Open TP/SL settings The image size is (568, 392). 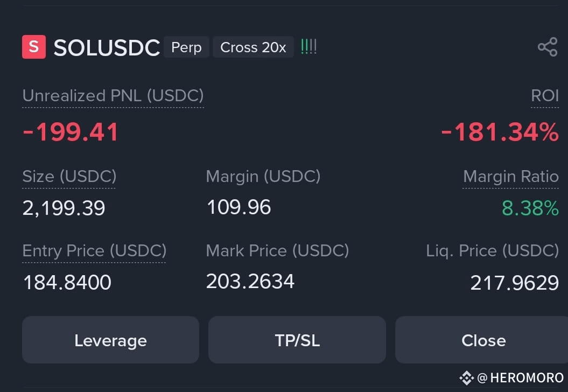tap(297, 340)
